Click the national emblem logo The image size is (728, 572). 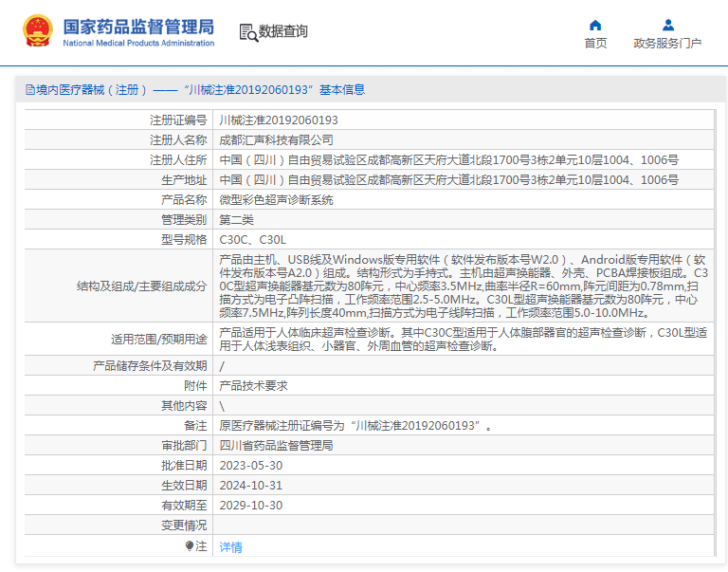coord(38,31)
